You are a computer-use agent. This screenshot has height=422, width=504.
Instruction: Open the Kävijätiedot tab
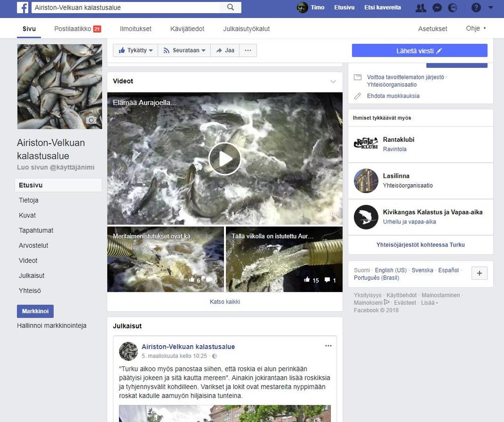(188, 29)
